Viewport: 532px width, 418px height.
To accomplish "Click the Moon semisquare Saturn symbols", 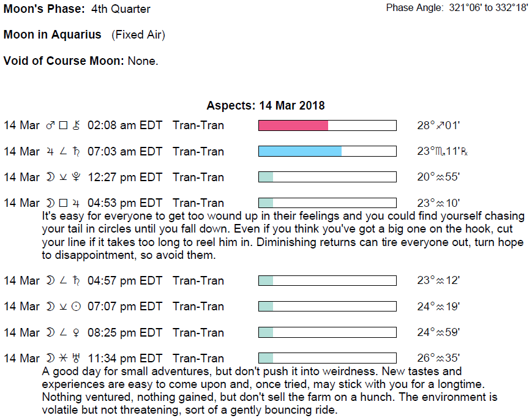I will point(63,281).
